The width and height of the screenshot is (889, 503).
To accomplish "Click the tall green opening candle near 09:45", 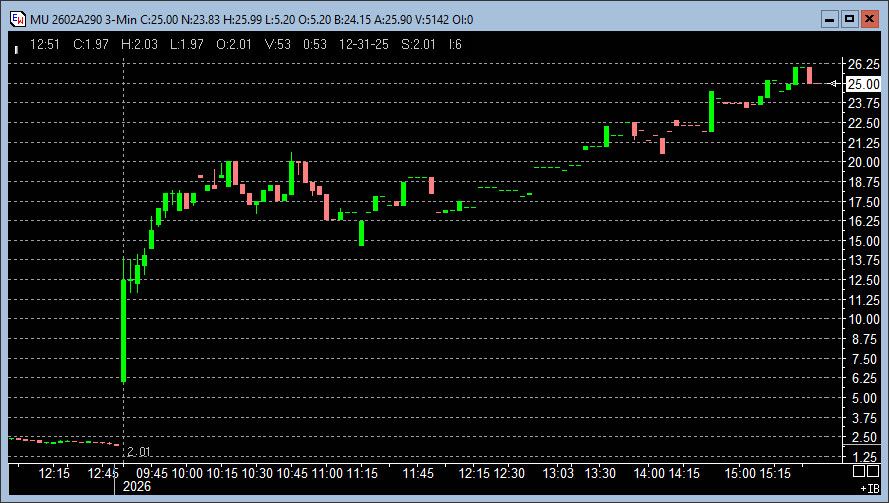I will [x=123, y=330].
